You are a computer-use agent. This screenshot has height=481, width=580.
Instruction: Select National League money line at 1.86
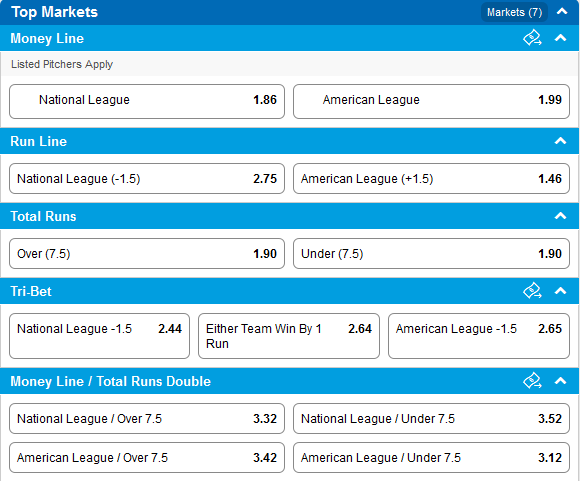(147, 101)
